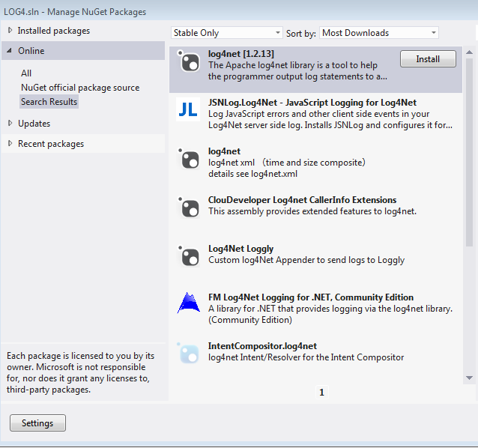This screenshot has width=478, height=448.
Task: Click the log4net xml package icon
Action: 188,158
